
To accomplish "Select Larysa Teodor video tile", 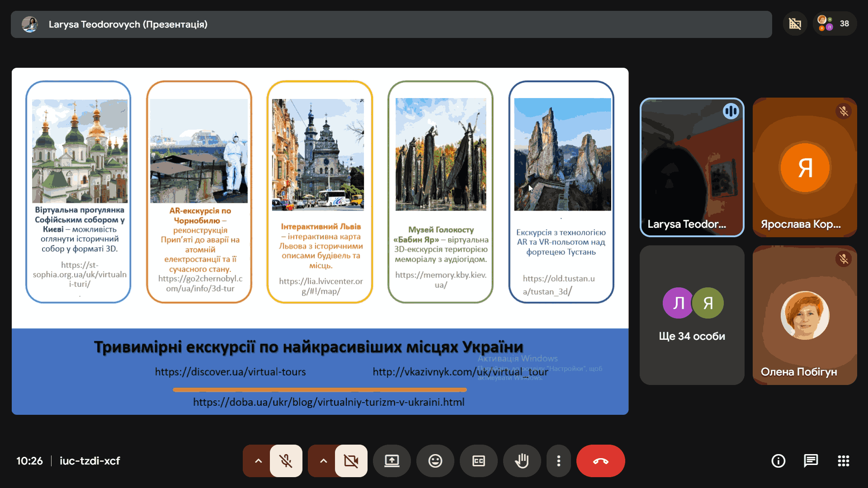I will tap(692, 167).
